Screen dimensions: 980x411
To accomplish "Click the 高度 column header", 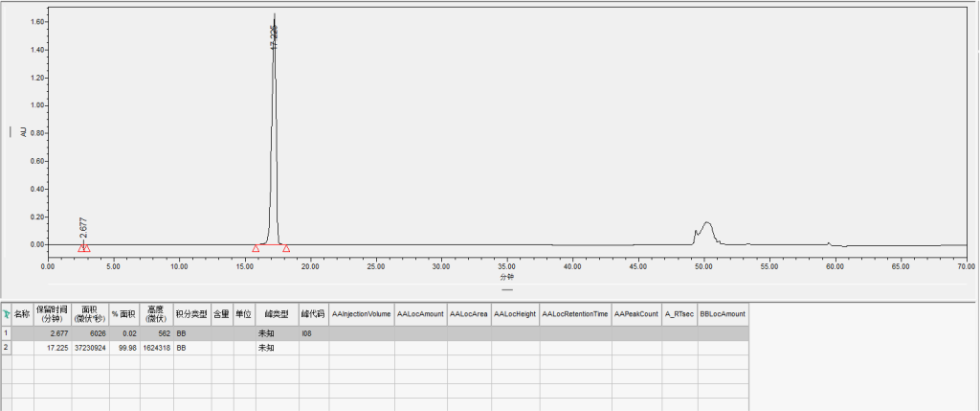I will click(x=156, y=313).
